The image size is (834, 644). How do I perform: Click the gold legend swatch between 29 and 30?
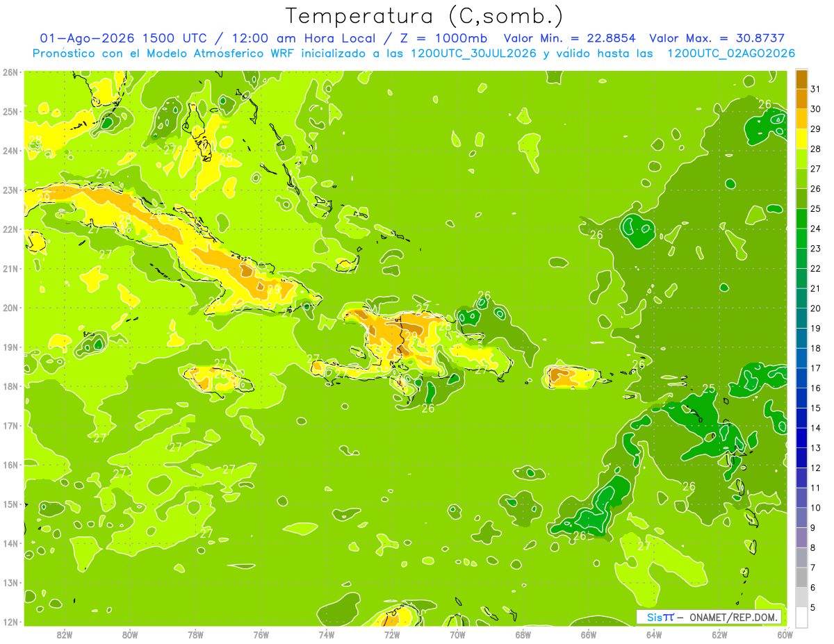[801, 119]
